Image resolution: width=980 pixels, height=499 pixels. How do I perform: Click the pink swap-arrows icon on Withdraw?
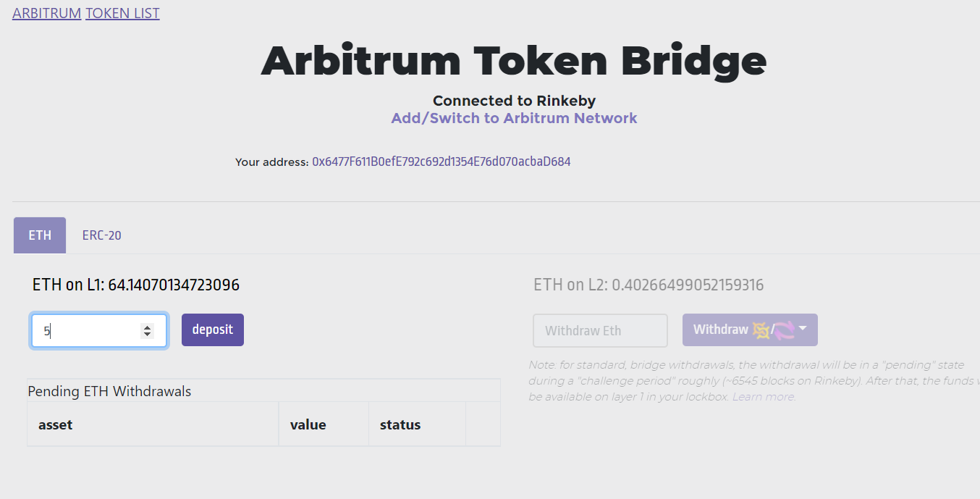785,330
